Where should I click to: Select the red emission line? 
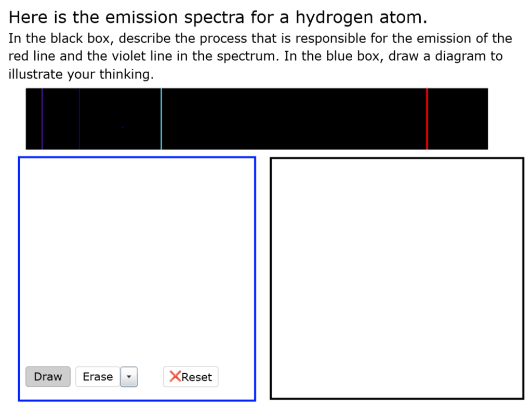(427, 119)
